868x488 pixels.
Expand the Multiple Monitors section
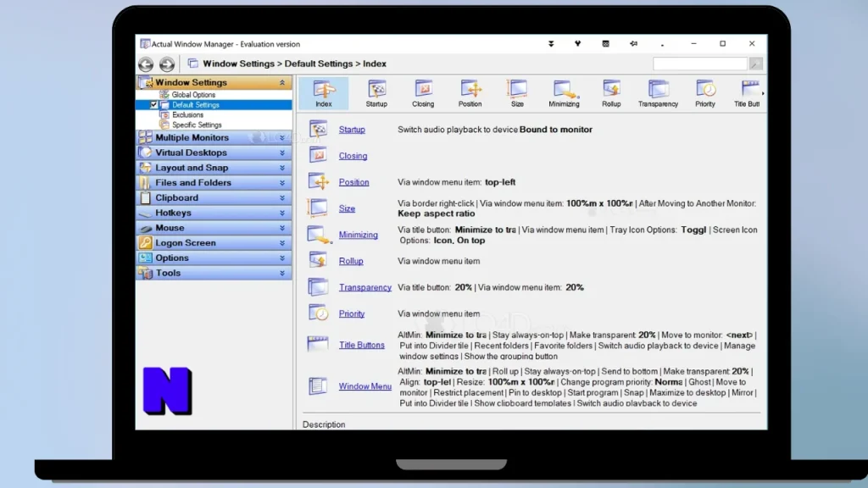[282, 138]
